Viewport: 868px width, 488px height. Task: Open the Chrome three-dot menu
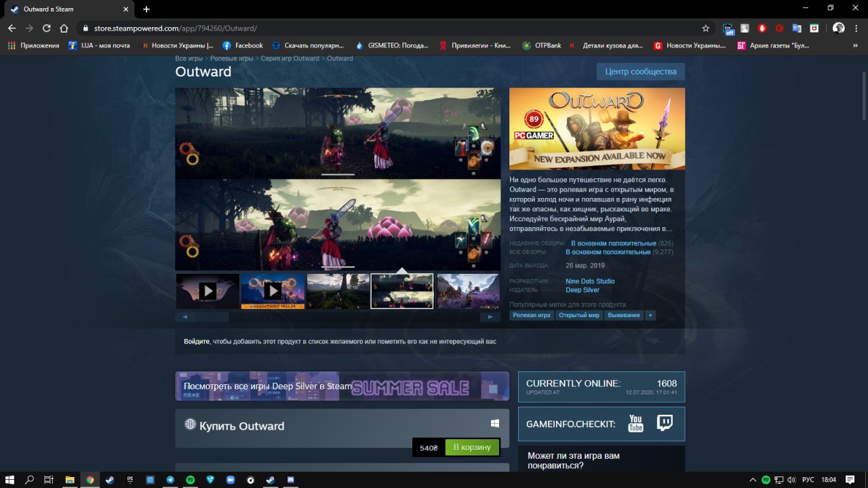(856, 28)
